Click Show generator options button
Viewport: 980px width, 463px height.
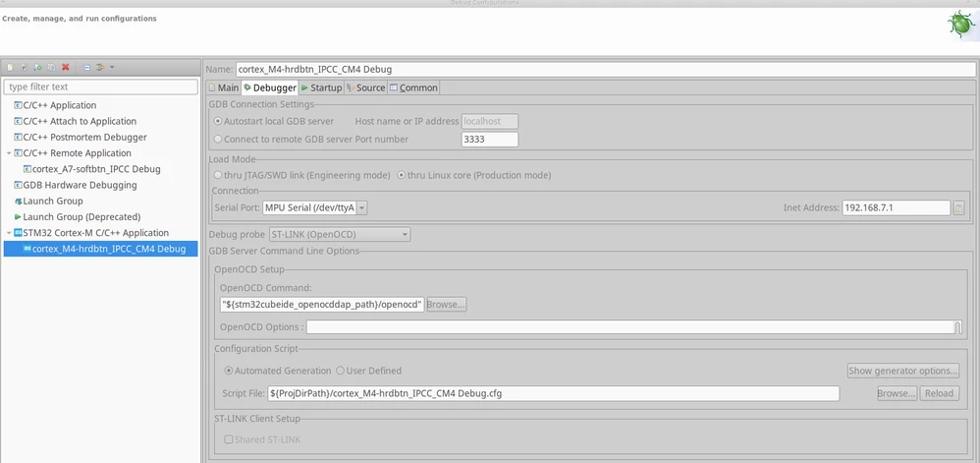(x=903, y=371)
